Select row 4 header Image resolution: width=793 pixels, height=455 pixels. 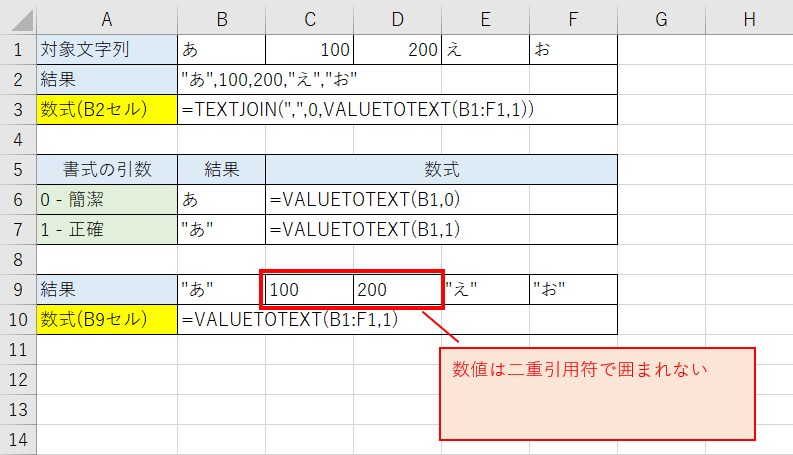point(18,140)
